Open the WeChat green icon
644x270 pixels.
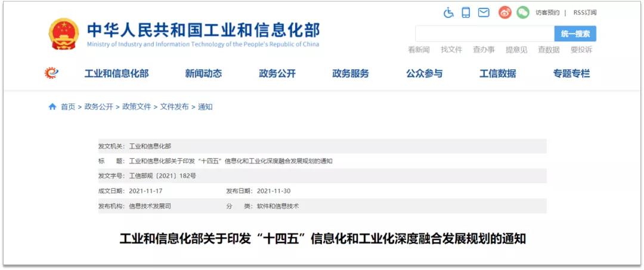(523, 13)
